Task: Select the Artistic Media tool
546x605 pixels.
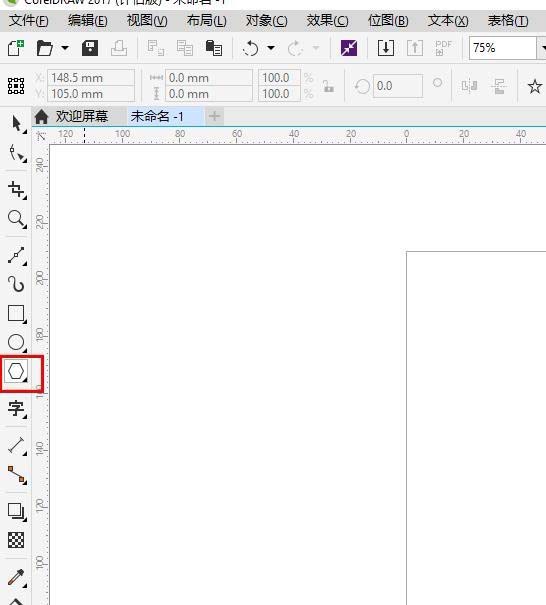Action: (x=16, y=284)
